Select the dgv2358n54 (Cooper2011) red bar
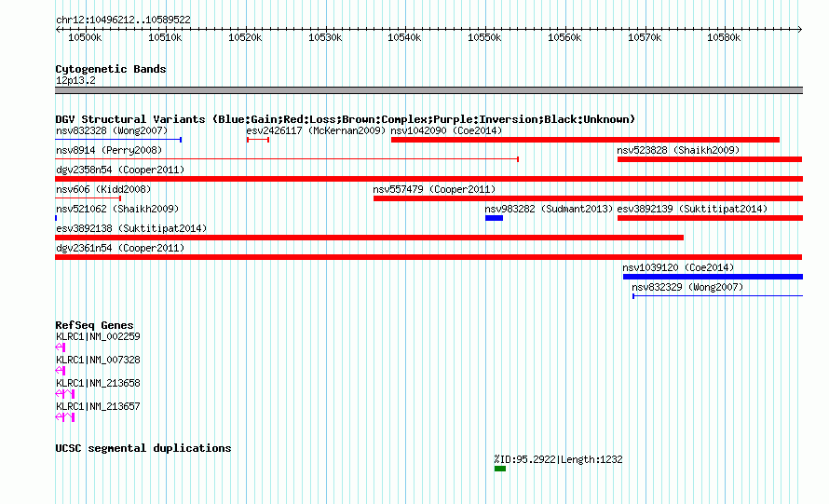Viewport: 829px width, 504px height. (428, 179)
